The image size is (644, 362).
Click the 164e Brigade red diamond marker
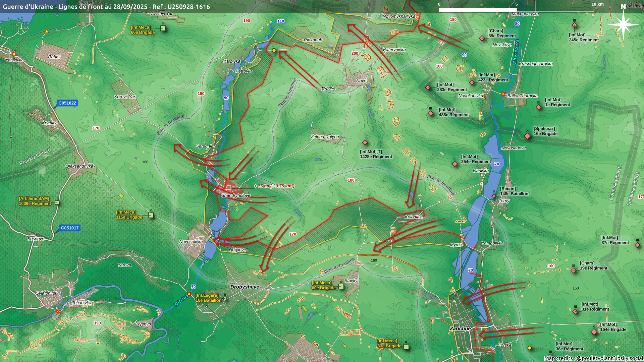pos(594,331)
